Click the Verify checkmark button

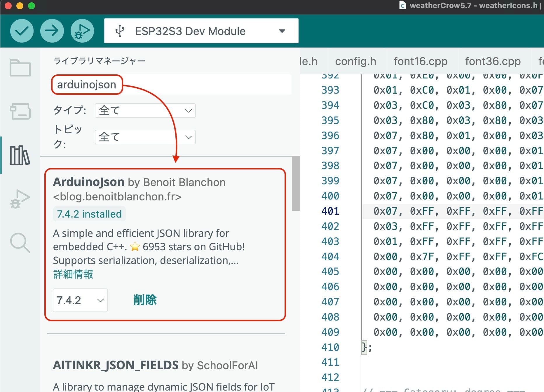[22, 31]
